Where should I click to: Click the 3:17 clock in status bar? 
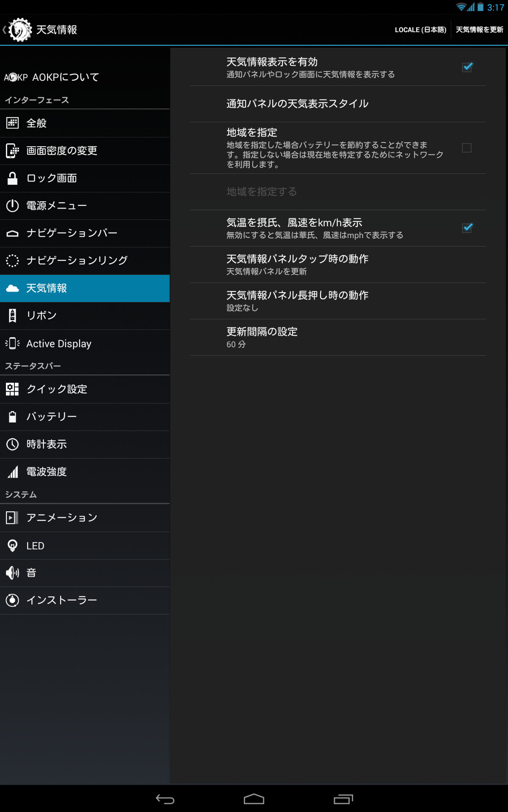coord(495,7)
